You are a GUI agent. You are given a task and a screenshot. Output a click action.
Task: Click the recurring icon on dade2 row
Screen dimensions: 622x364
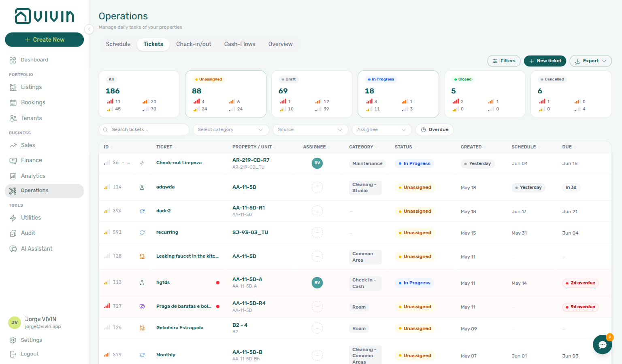(x=142, y=211)
